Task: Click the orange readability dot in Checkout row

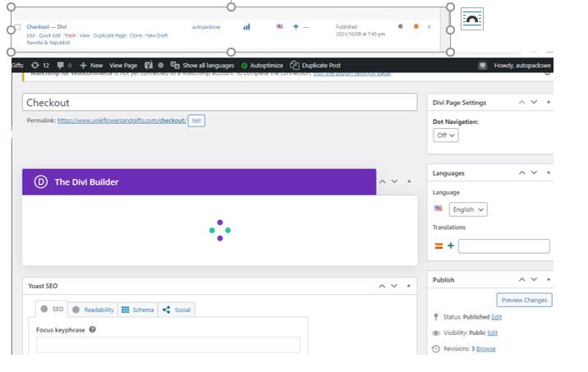Action: point(416,26)
